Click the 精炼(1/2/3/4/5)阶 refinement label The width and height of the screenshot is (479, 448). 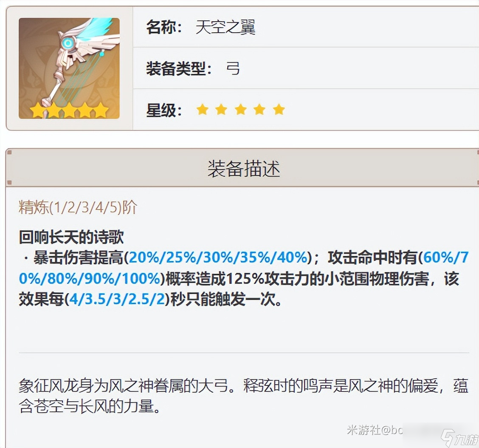[x=78, y=207]
